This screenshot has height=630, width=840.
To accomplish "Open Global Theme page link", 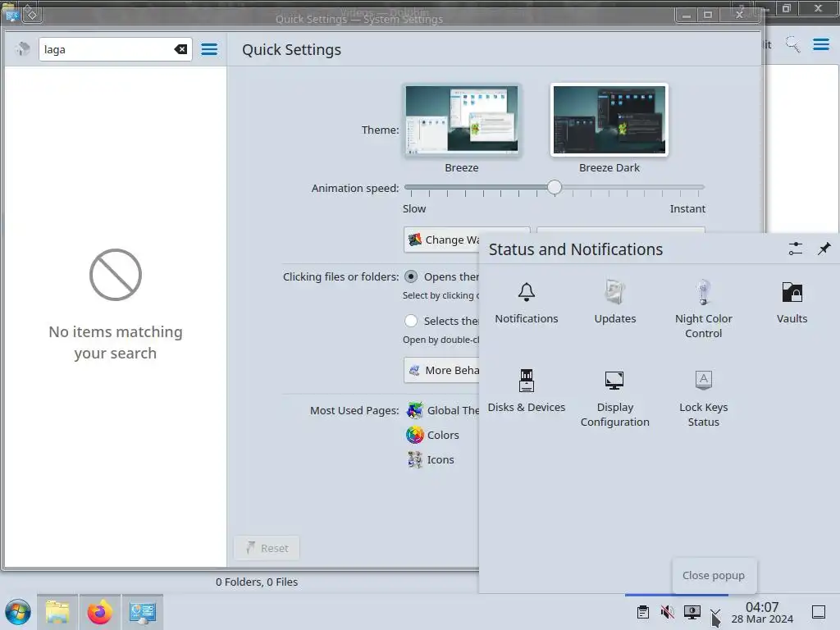I will click(x=442, y=410).
